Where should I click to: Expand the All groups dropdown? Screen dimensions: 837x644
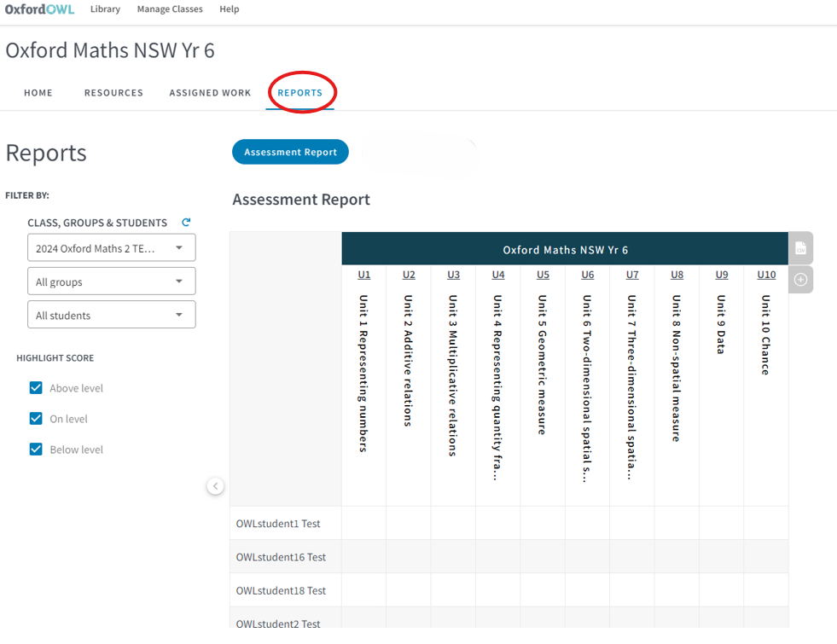111,281
